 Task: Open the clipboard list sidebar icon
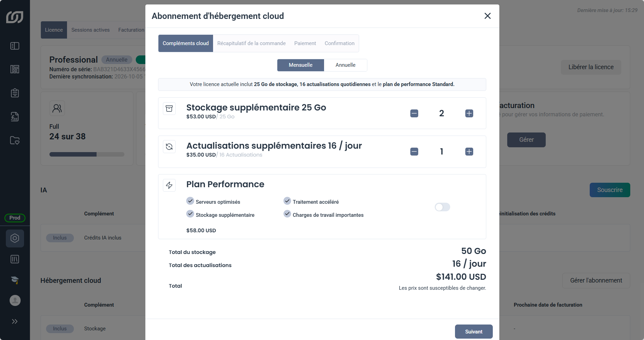tap(15, 93)
